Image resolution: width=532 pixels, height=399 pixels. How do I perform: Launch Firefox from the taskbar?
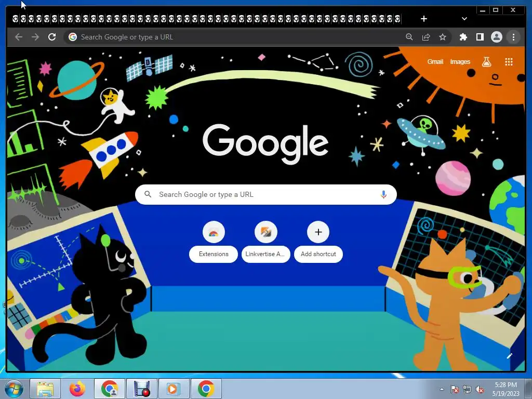coord(77,389)
